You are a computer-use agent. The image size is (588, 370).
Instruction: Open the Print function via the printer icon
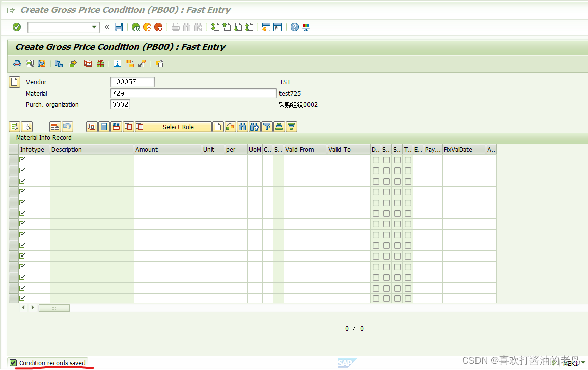click(175, 27)
